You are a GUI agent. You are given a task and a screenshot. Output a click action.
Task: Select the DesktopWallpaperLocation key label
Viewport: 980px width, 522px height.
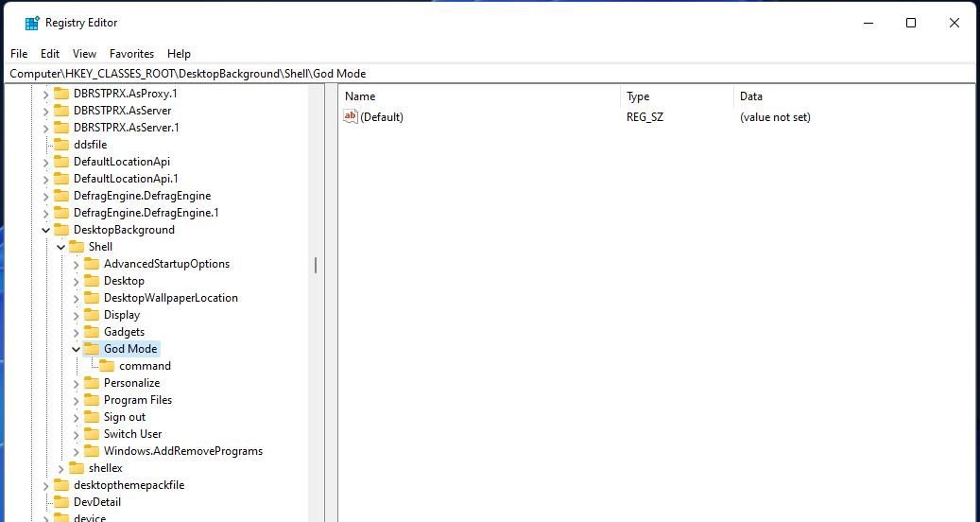tap(171, 298)
